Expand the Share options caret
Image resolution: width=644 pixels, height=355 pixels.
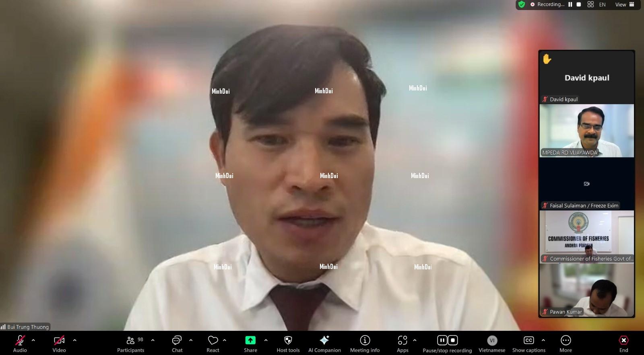266,340
